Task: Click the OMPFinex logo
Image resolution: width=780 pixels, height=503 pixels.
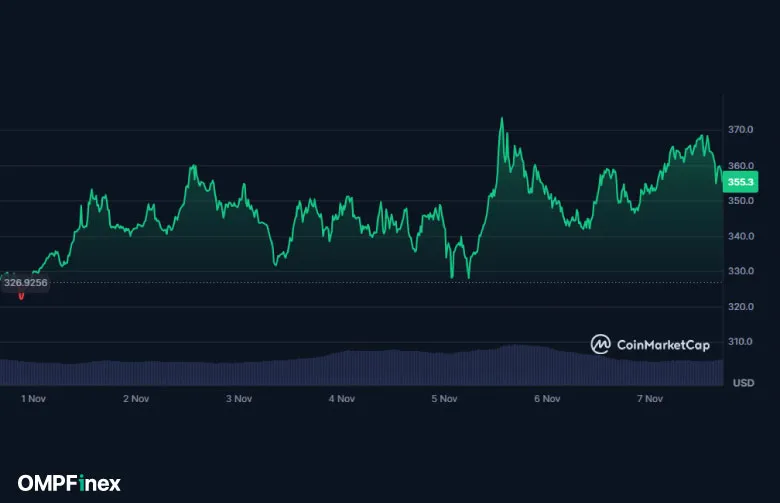Action: (69, 483)
